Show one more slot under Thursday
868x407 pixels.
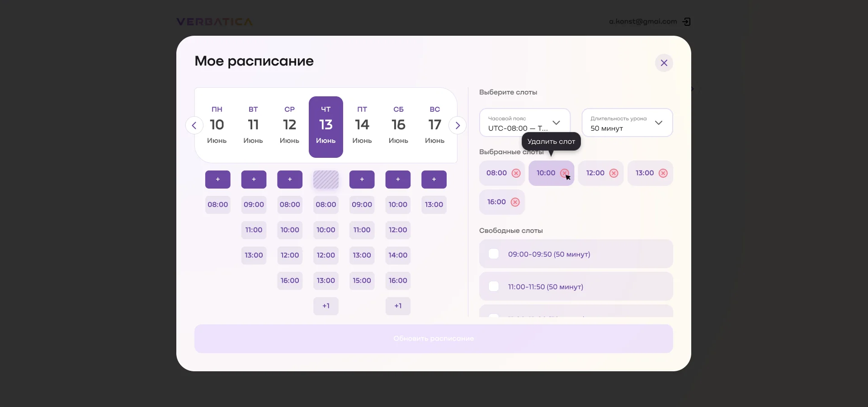pyautogui.click(x=326, y=306)
